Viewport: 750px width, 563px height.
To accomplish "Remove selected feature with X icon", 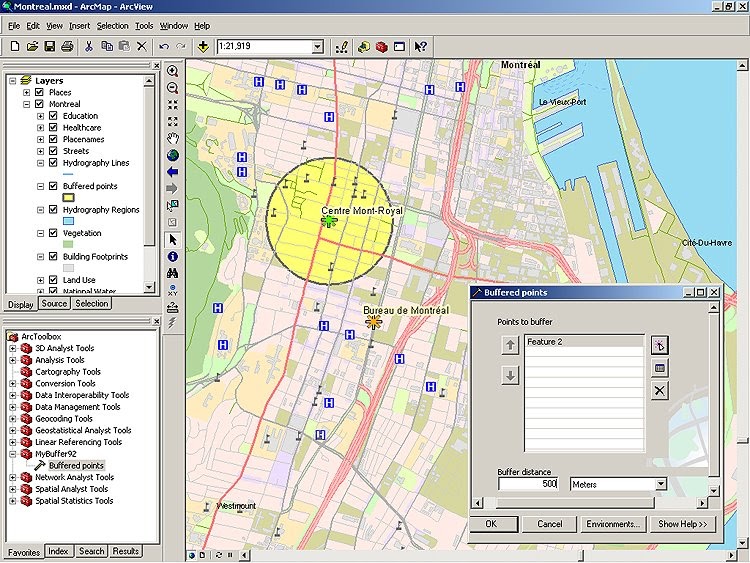I will coord(660,390).
